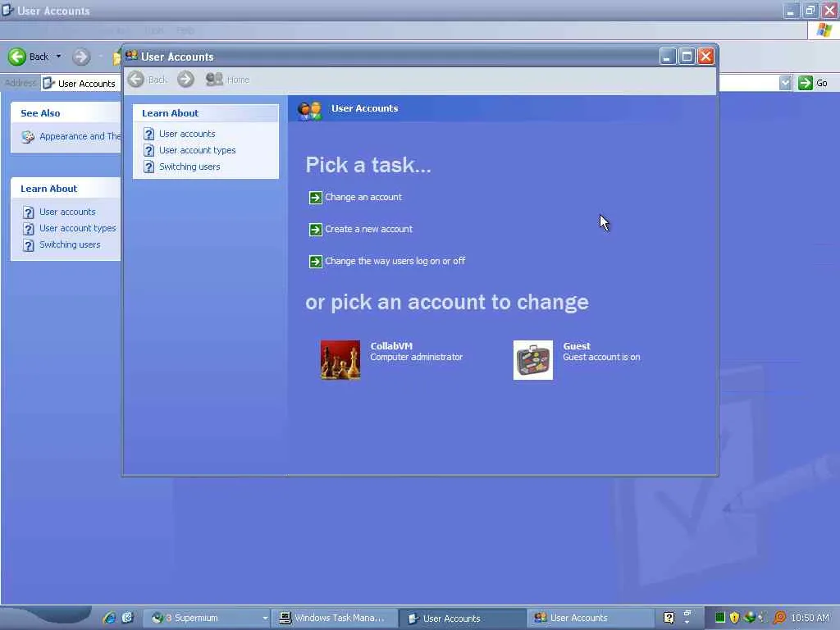Click the 10:50 AM clock
The image size is (840, 630).
(x=810, y=618)
